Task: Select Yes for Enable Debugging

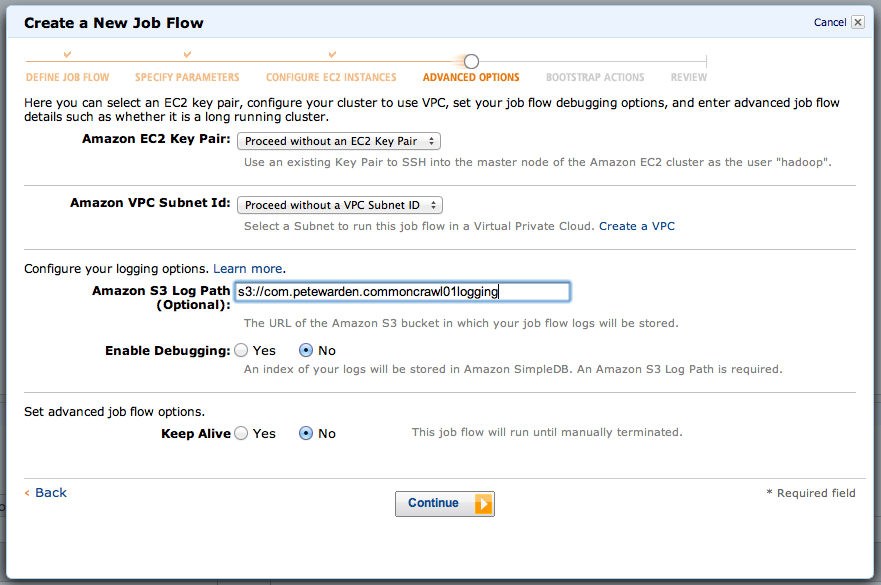Action: pyautogui.click(x=240, y=351)
